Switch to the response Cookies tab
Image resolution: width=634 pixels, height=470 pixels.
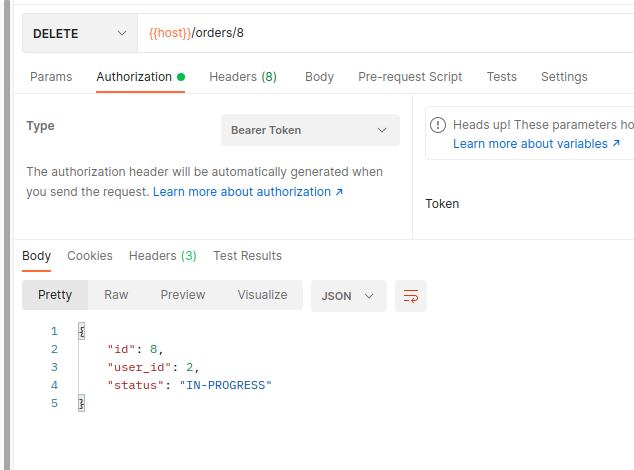[x=90, y=256]
